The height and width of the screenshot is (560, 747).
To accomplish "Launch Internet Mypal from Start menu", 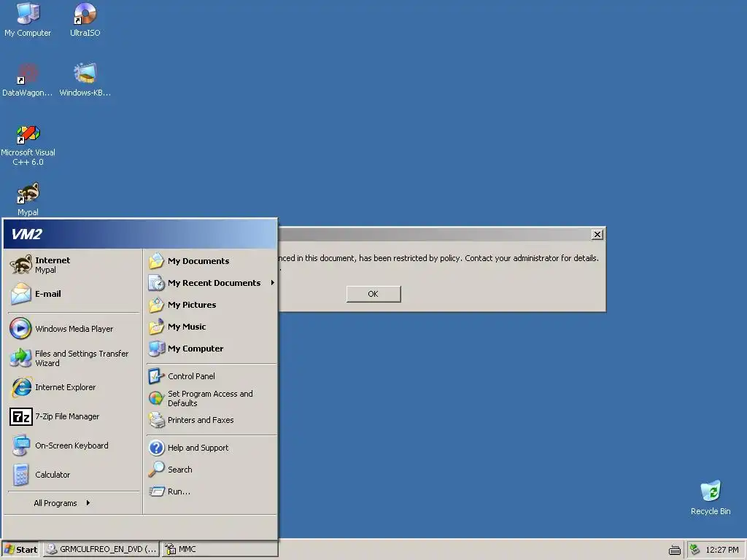I will click(x=74, y=265).
